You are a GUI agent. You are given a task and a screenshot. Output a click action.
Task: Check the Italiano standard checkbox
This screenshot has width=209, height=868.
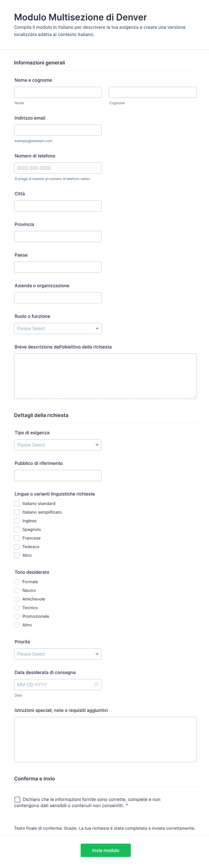point(17,504)
